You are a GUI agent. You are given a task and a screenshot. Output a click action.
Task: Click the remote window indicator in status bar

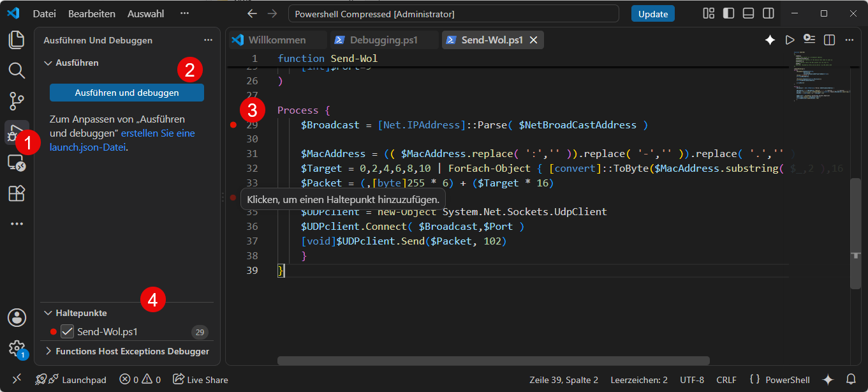tap(17, 379)
